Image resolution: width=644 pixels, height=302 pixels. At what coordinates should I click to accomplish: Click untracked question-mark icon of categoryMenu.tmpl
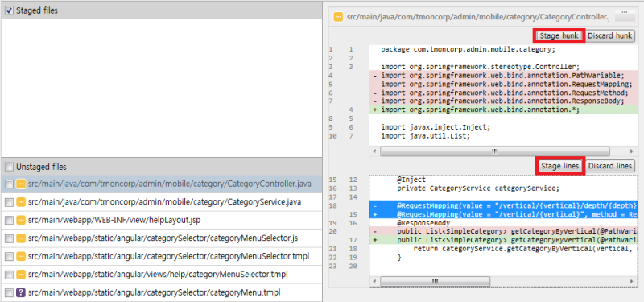pyautogui.click(x=21, y=292)
